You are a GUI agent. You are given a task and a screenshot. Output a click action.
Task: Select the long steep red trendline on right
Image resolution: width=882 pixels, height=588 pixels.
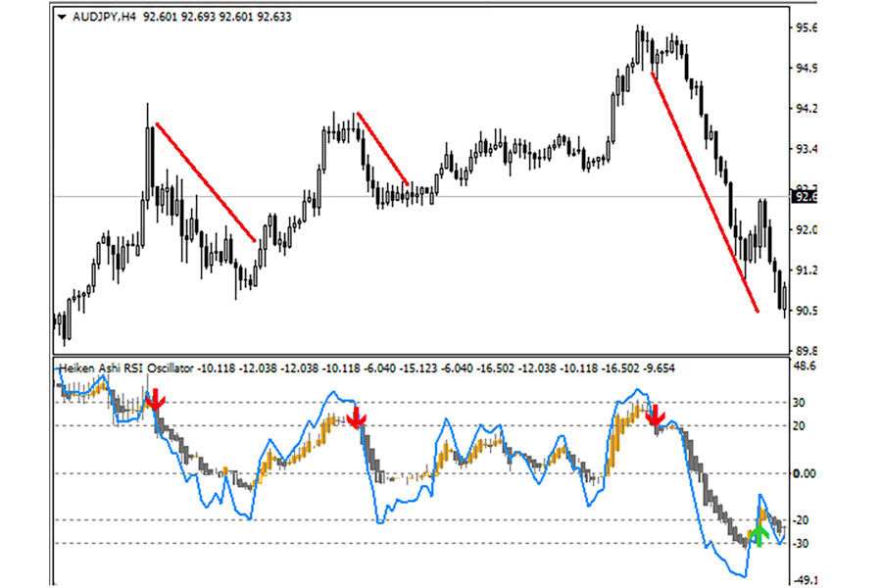[706, 193]
